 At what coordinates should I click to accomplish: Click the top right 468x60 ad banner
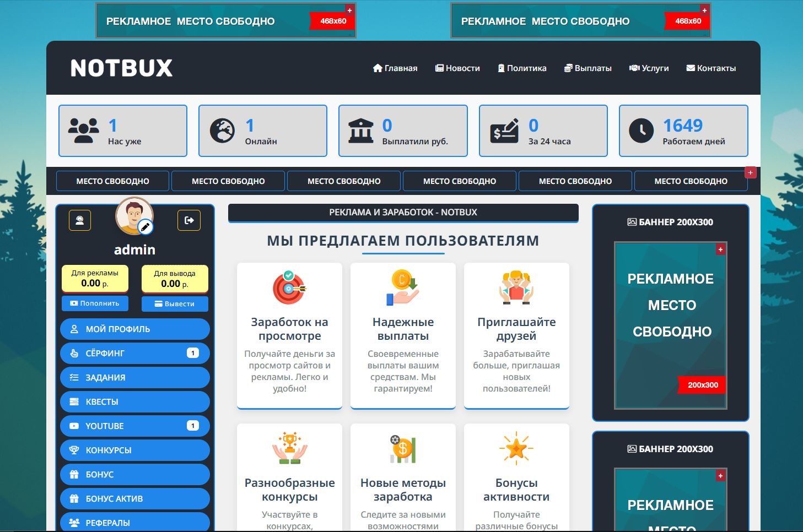pos(581,20)
